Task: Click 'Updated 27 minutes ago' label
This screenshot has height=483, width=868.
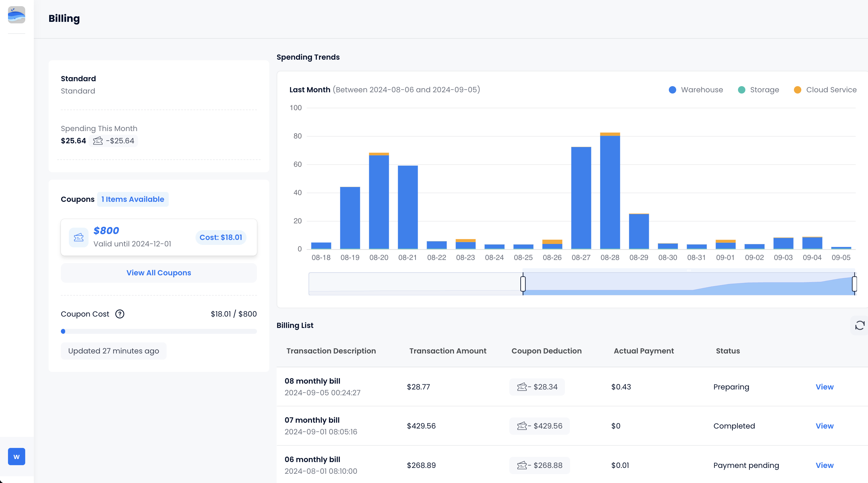Action: point(113,351)
